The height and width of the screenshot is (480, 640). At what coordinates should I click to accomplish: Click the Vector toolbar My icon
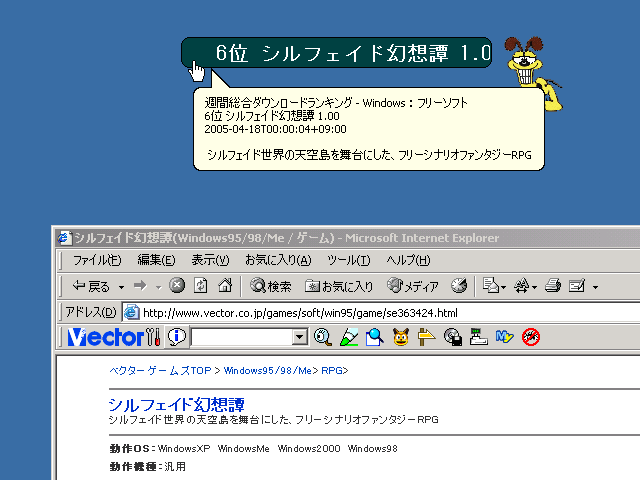click(x=504, y=337)
